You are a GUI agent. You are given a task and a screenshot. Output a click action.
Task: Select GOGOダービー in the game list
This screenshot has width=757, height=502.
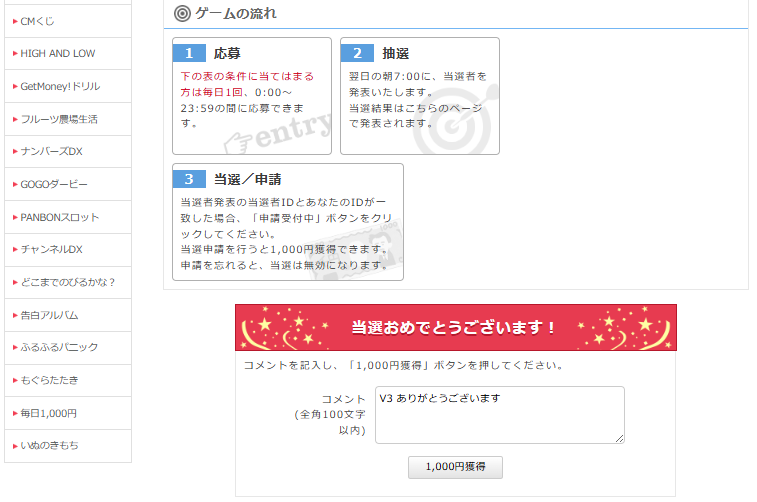point(54,184)
